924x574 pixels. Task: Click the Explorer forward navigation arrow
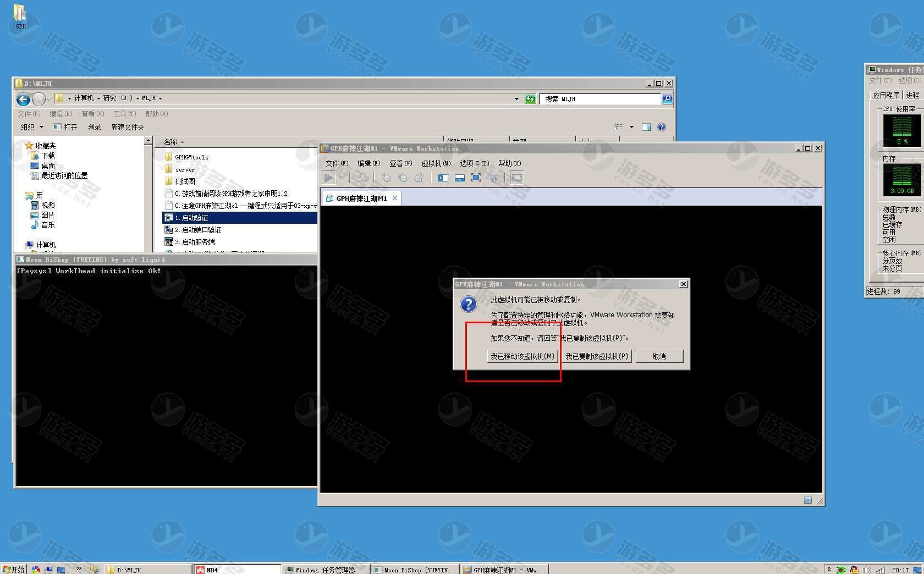pyautogui.click(x=38, y=99)
